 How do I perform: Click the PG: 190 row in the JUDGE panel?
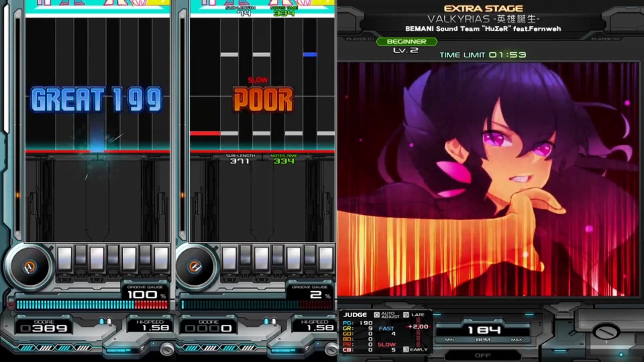[x=358, y=323]
